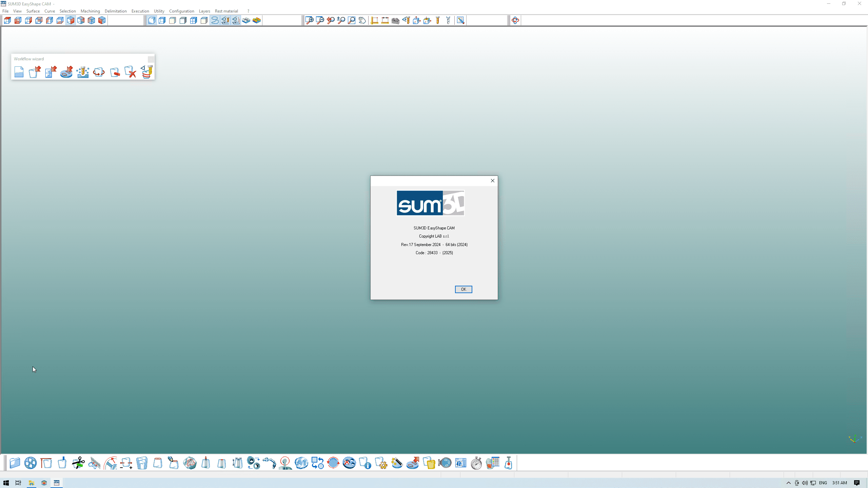Toggle the highlighted curve display button
868x488 pixels.
pyautogui.click(x=215, y=20)
